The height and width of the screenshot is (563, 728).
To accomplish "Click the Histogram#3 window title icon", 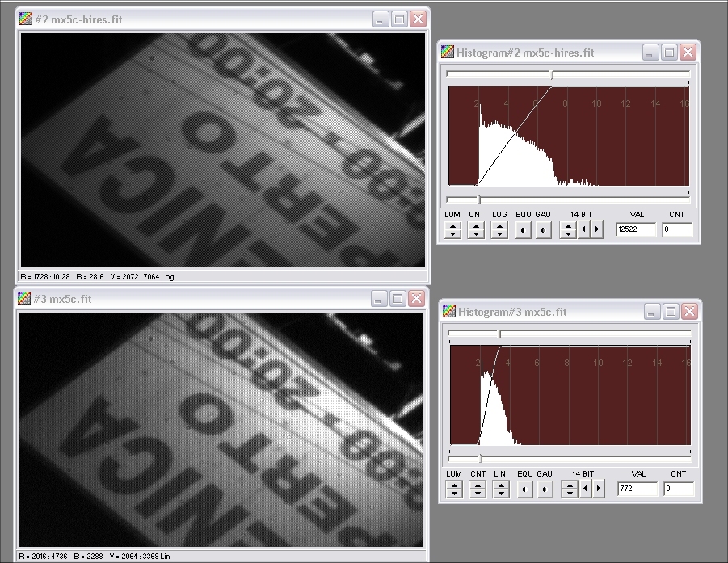I will pos(448,311).
